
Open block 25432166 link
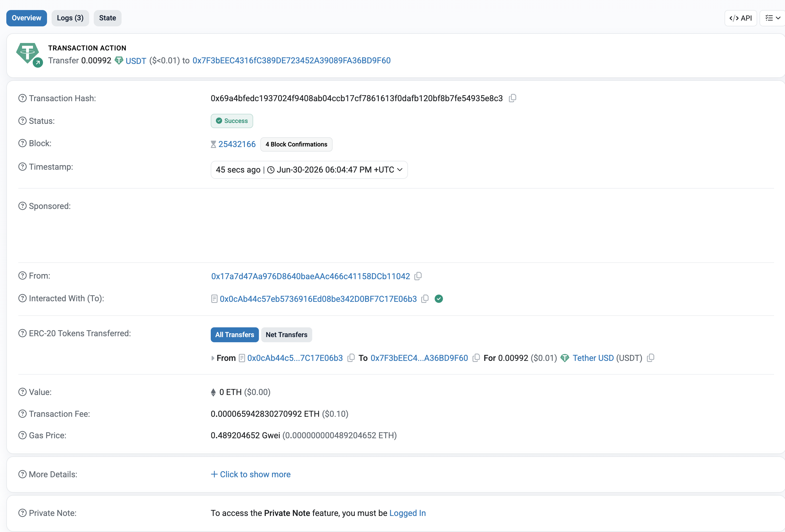pyautogui.click(x=237, y=144)
